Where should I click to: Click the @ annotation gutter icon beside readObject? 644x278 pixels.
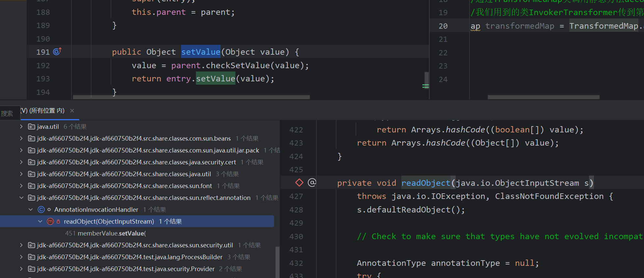(312, 182)
